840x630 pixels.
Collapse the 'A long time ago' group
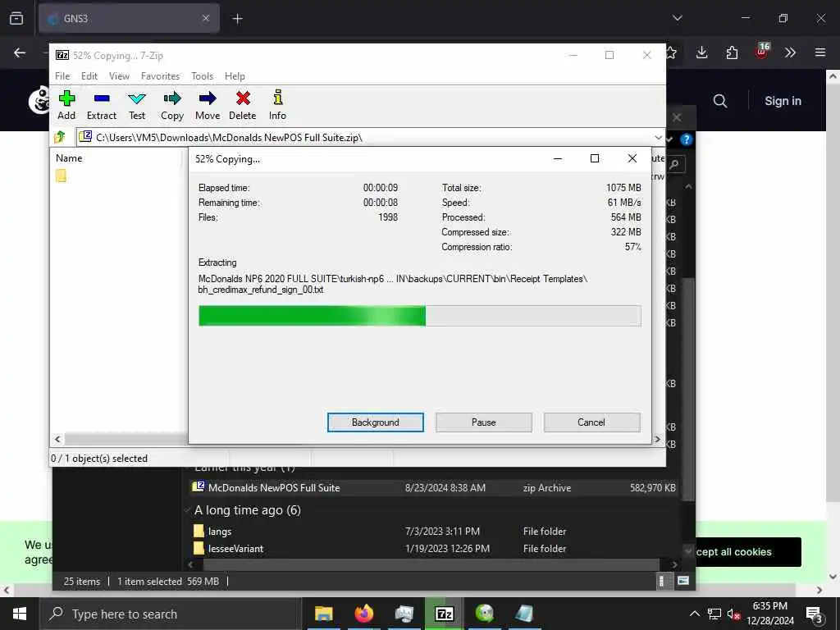(187, 510)
